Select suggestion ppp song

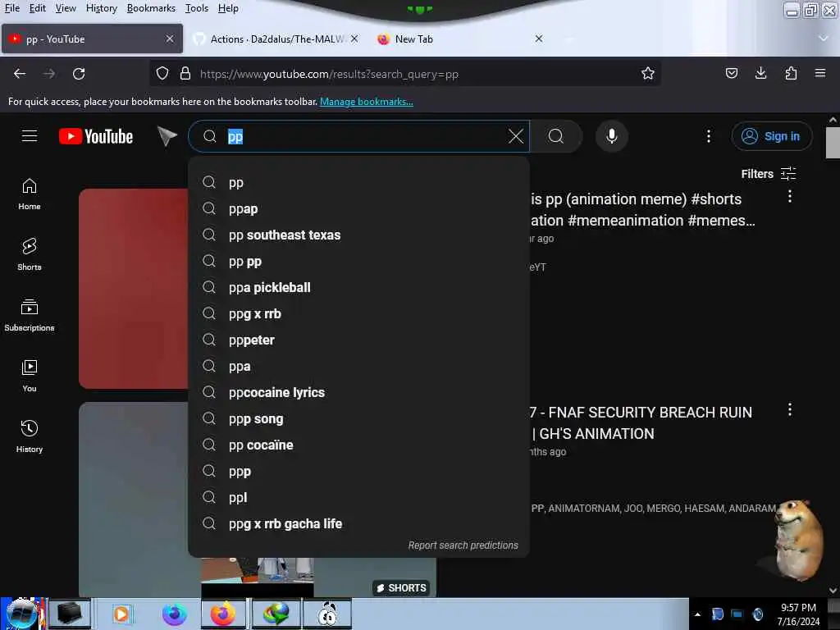(359, 419)
